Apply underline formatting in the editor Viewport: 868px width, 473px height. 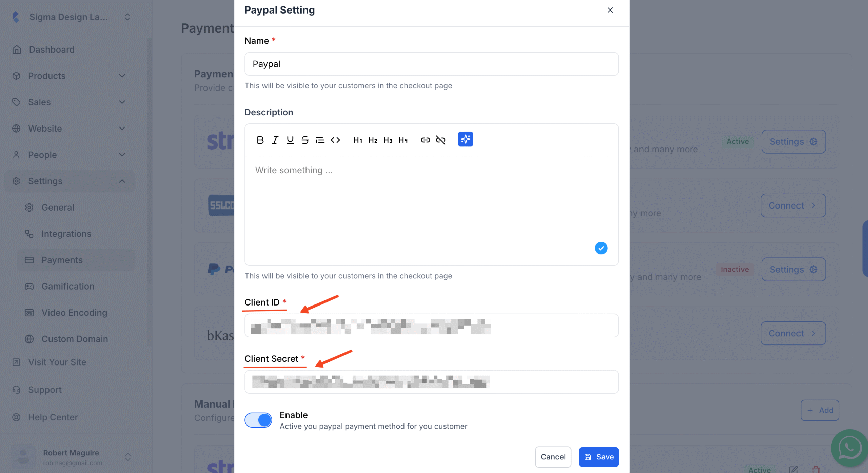coord(290,140)
